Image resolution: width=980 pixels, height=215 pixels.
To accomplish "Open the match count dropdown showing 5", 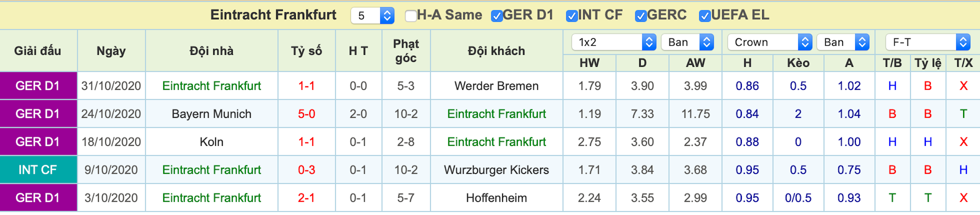I will point(372,16).
